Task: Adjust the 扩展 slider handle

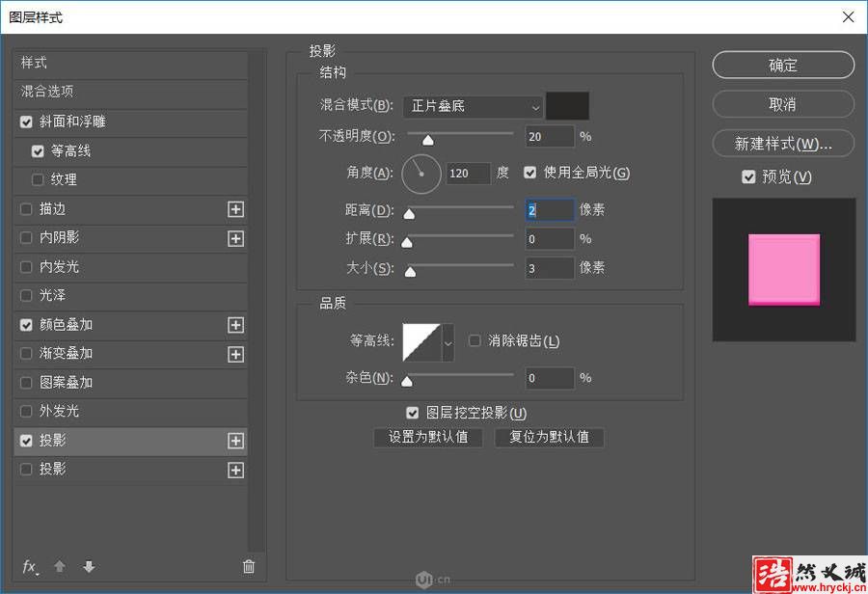Action: (407, 242)
